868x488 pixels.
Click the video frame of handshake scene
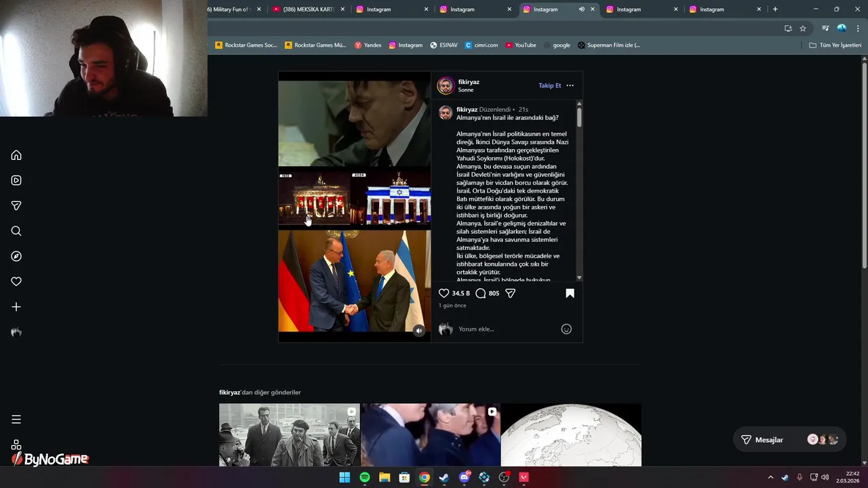(x=354, y=281)
